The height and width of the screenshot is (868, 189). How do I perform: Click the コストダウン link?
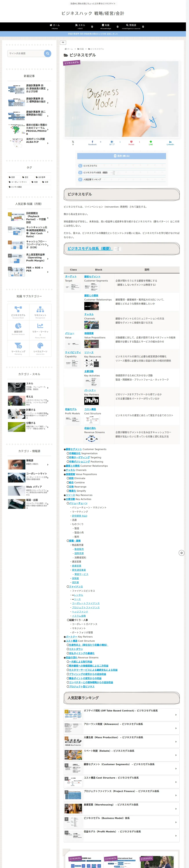[76, 649]
